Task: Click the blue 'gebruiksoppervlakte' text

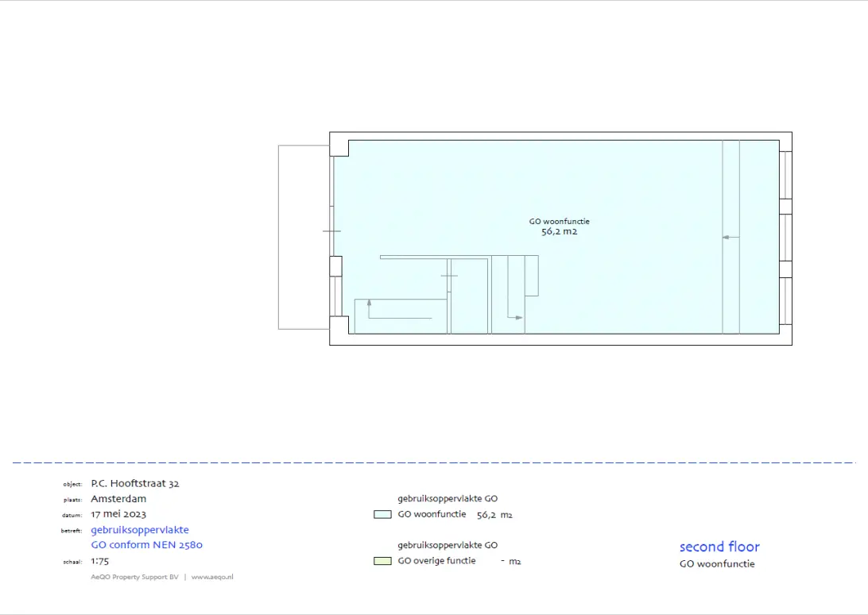Action: click(x=140, y=530)
